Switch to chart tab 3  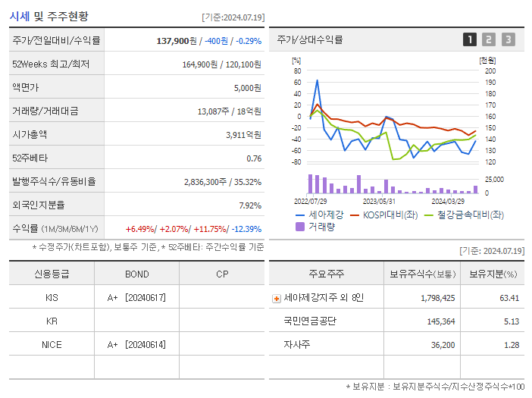(509, 39)
